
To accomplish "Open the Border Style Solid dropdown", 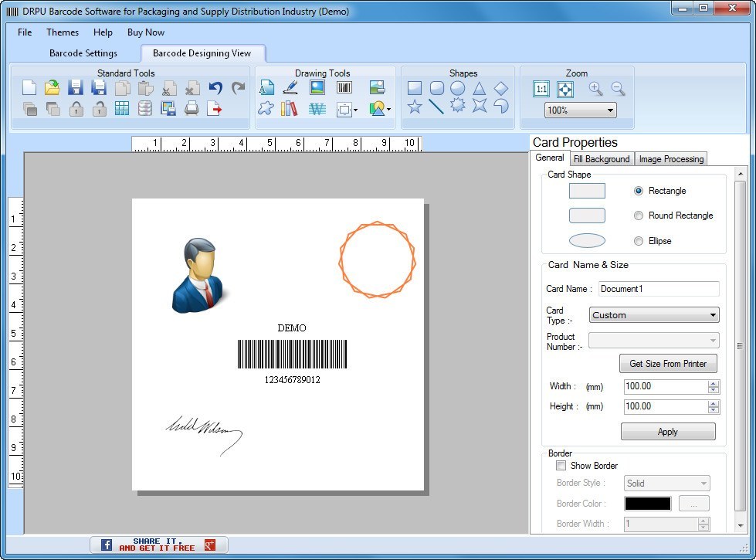I will pyautogui.click(x=667, y=484).
